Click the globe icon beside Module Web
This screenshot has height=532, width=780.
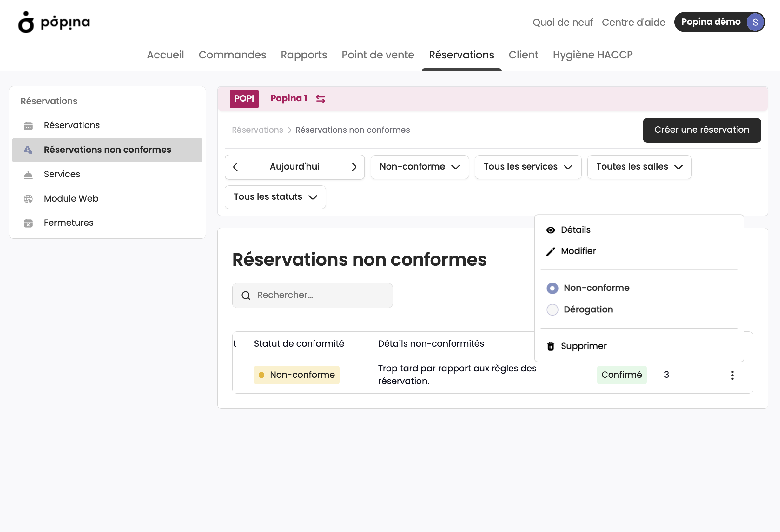(28, 199)
